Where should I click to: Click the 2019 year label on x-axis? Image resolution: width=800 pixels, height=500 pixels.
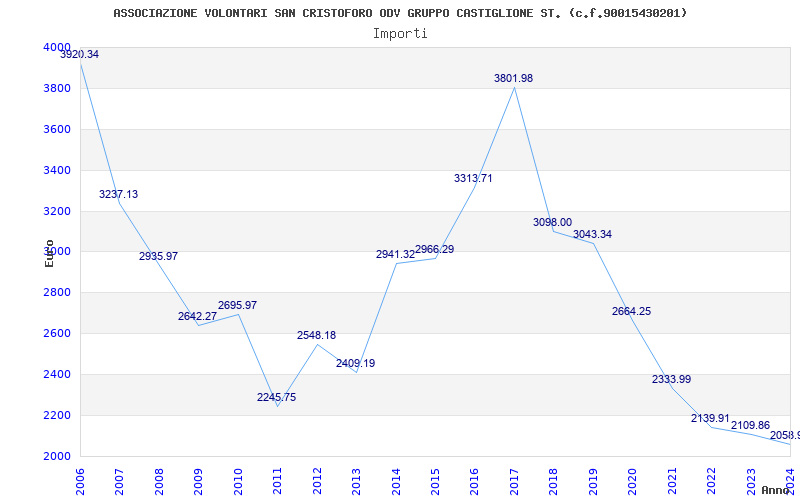click(x=593, y=481)
